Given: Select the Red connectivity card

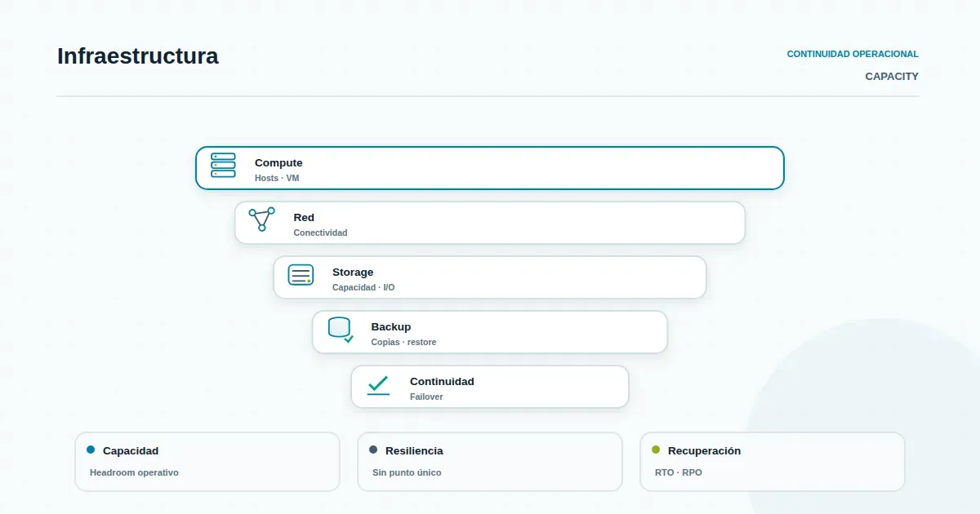Looking at the screenshot, I should (x=490, y=223).
